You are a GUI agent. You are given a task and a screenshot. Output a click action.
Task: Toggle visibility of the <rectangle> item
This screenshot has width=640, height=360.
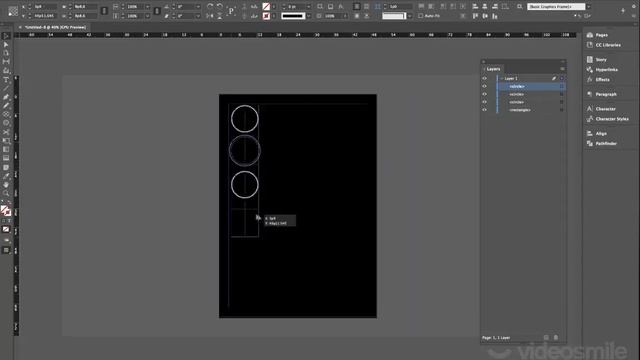click(x=484, y=110)
